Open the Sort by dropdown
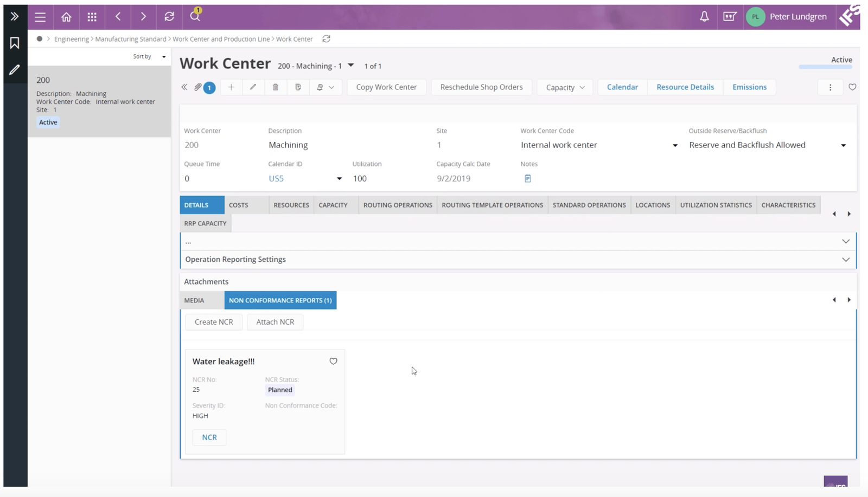The image size is (868, 497). tap(149, 56)
